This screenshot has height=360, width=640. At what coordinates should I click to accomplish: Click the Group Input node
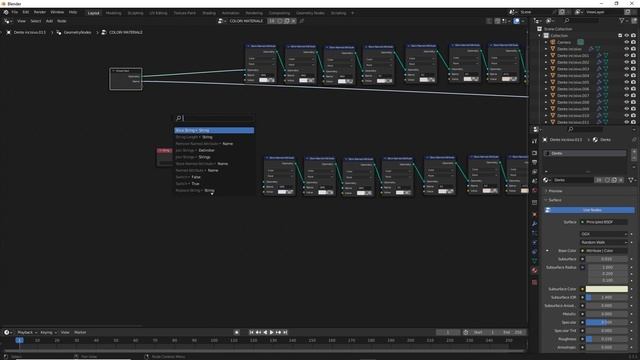tap(126, 79)
